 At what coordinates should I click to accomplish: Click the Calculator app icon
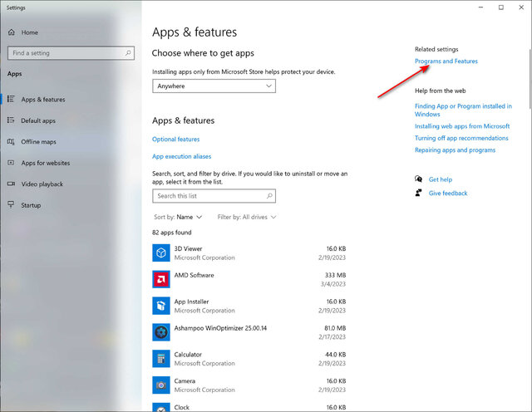point(161,359)
